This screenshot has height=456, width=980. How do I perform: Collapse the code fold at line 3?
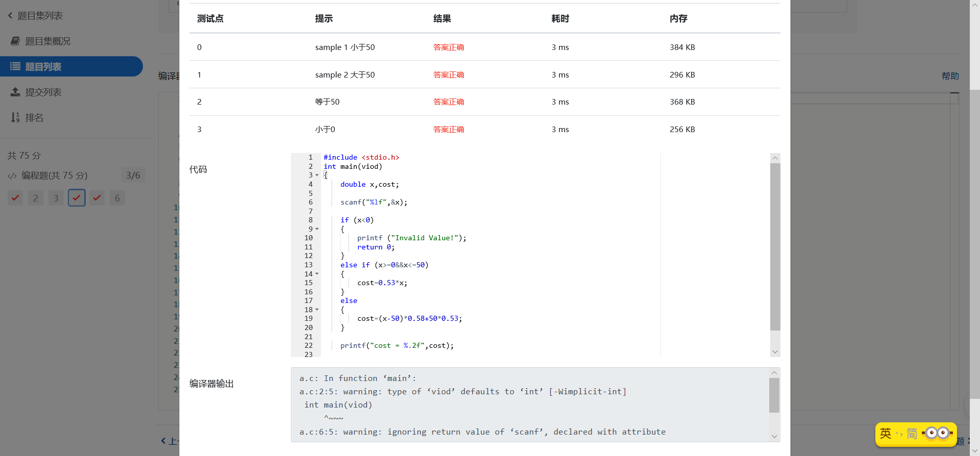tap(317, 175)
